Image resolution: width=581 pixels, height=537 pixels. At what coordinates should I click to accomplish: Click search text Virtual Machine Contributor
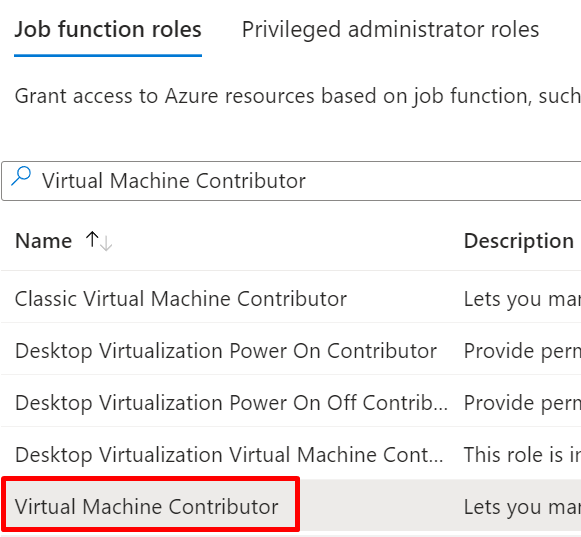coord(174,181)
